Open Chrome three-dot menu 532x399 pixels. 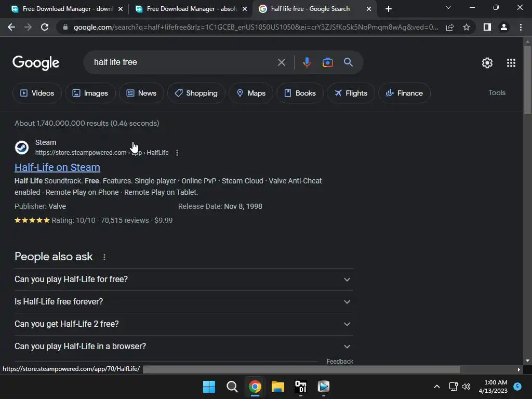click(521, 27)
